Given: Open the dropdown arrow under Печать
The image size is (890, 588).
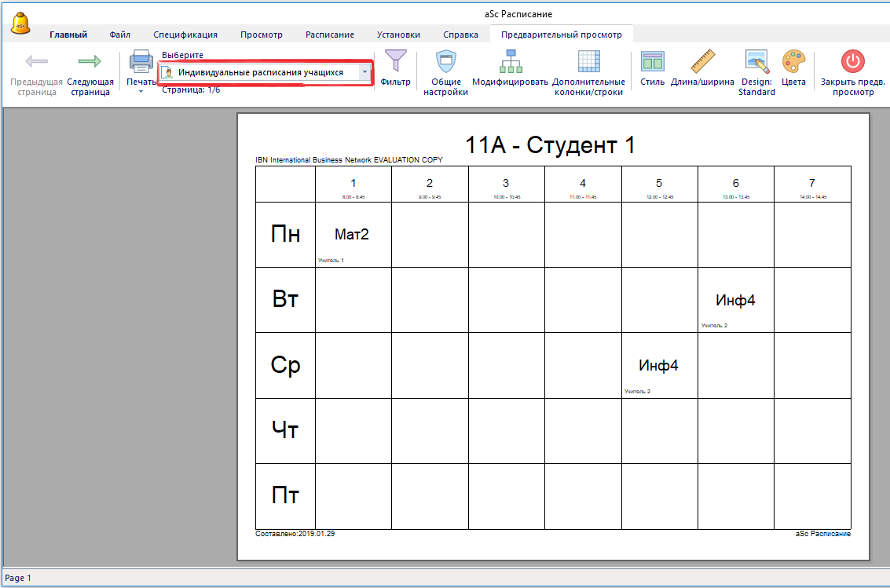Looking at the screenshot, I should pos(141,92).
